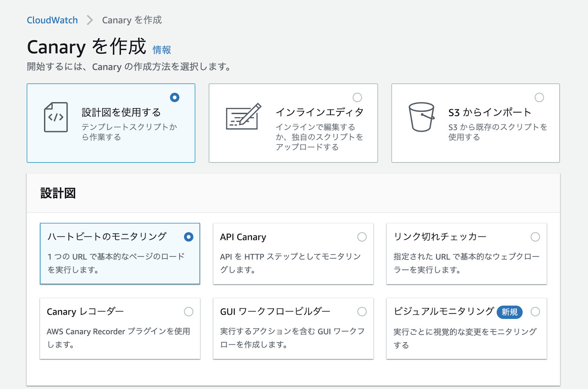The height and width of the screenshot is (389, 588).
Task: Select the ハートビートのモニタリング radio button
Action: tap(189, 237)
